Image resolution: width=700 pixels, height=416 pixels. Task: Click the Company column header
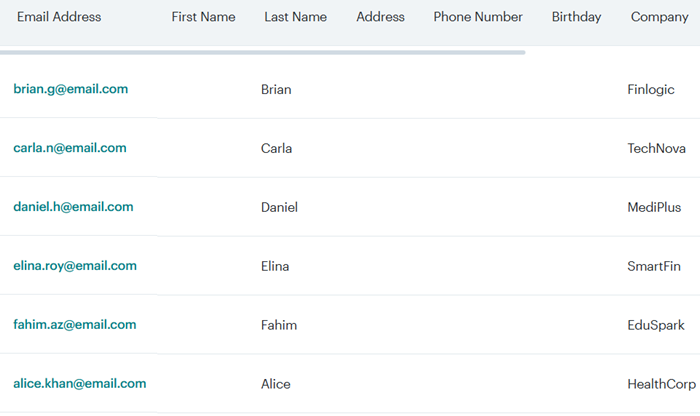click(x=659, y=17)
